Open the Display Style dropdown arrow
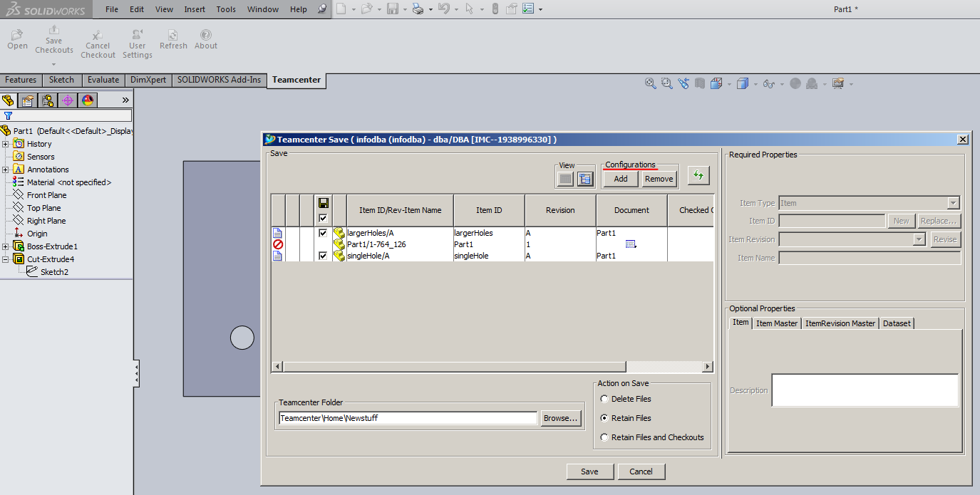 click(x=755, y=84)
